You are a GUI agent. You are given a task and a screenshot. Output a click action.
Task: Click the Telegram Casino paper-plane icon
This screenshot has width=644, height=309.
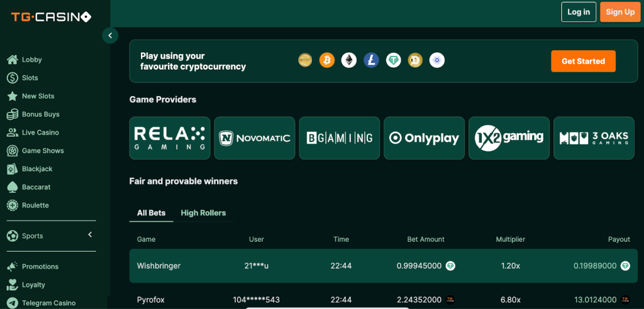pyautogui.click(x=13, y=303)
